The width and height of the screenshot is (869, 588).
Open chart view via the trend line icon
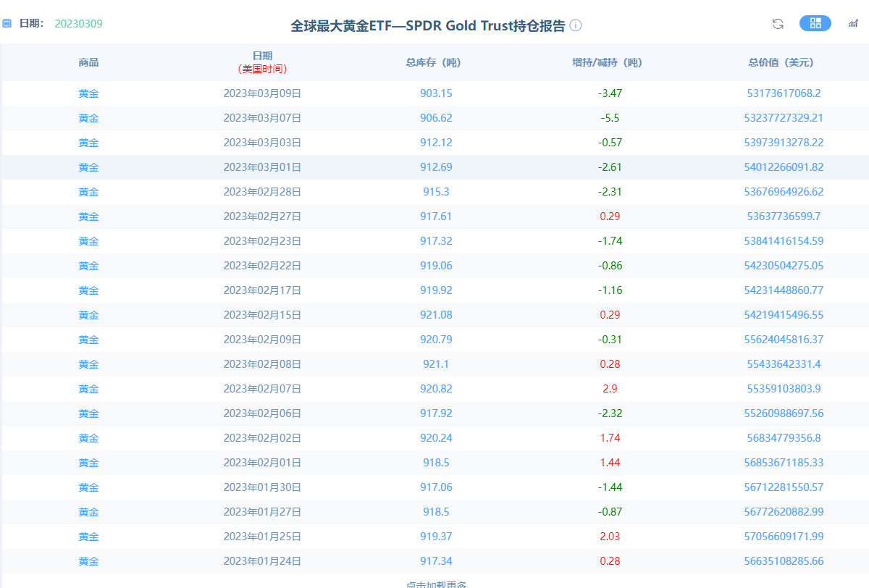[x=852, y=24]
